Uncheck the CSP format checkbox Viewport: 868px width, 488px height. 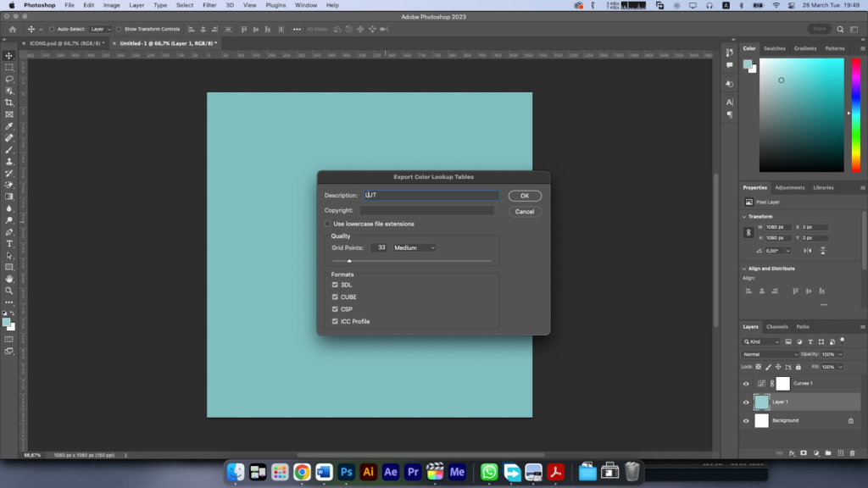[335, 309]
